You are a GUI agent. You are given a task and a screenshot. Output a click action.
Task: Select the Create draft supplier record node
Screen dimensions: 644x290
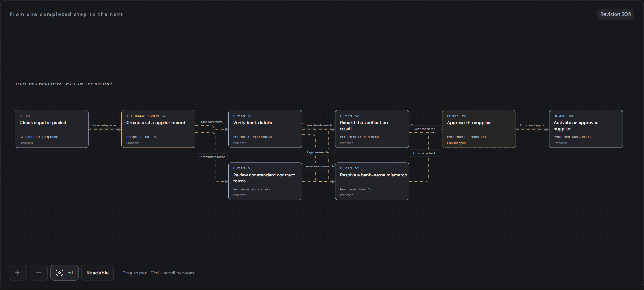point(158,129)
